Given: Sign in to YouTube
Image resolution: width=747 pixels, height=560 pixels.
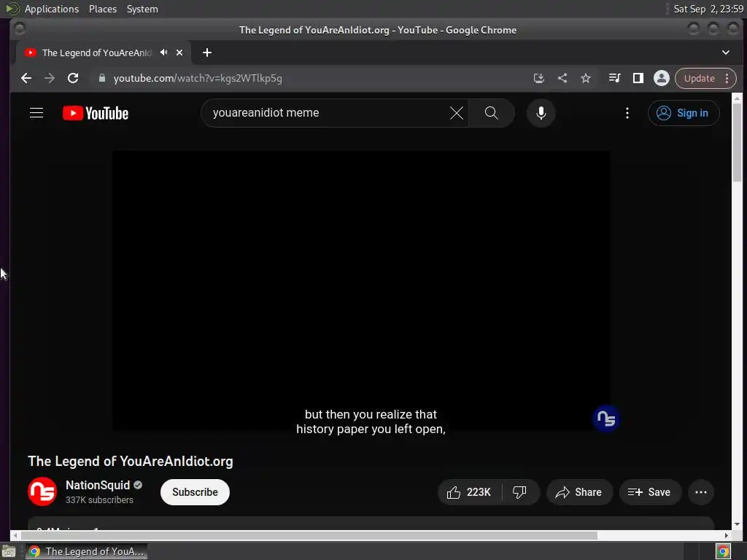Looking at the screenshot, I should point(683,113).
